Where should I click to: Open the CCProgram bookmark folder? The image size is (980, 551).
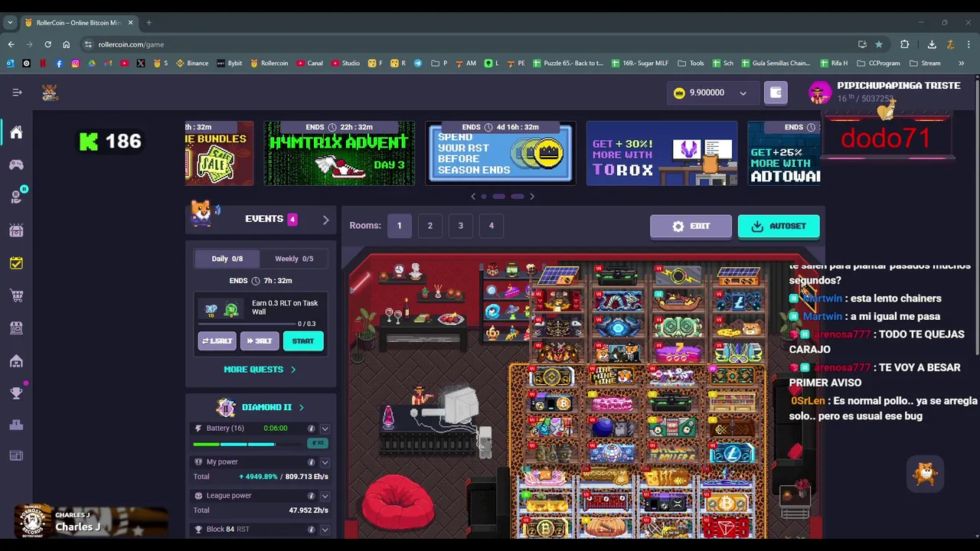coord(879,64)
